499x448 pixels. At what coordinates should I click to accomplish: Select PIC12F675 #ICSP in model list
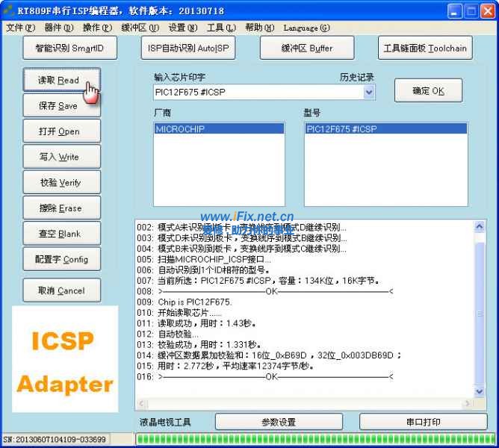click(385, 129)
